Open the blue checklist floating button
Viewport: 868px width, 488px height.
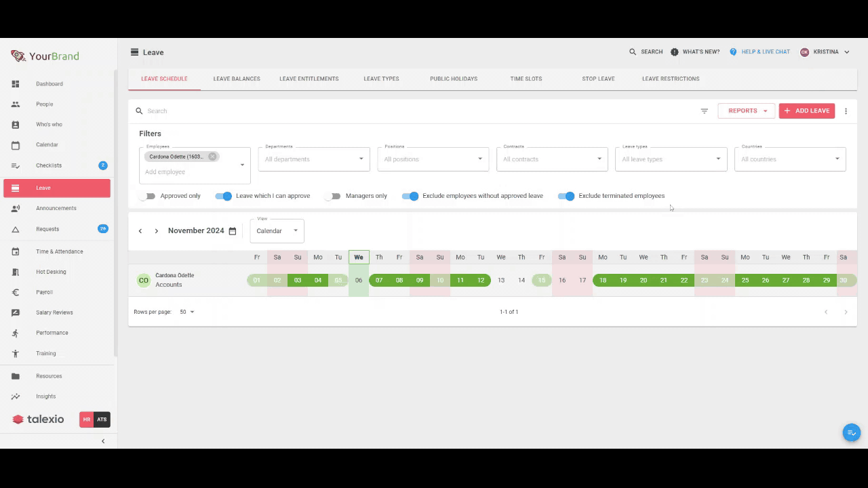pos(851,432)
